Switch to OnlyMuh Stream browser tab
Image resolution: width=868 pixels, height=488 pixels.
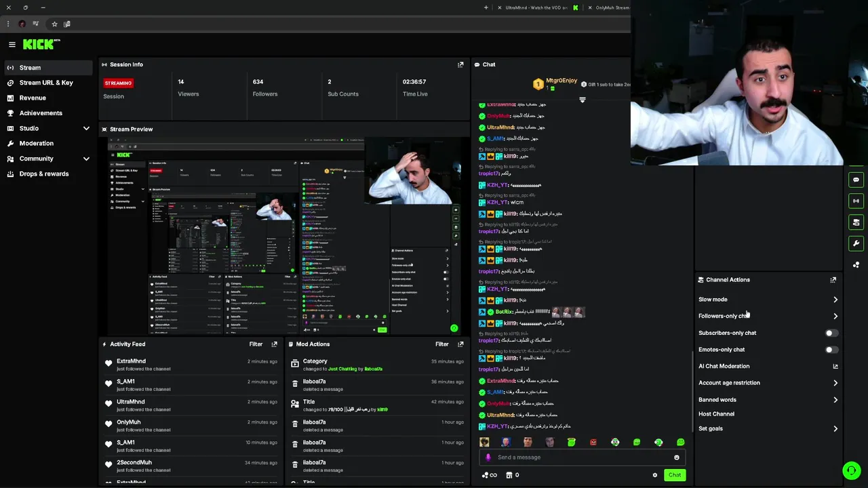609,7
